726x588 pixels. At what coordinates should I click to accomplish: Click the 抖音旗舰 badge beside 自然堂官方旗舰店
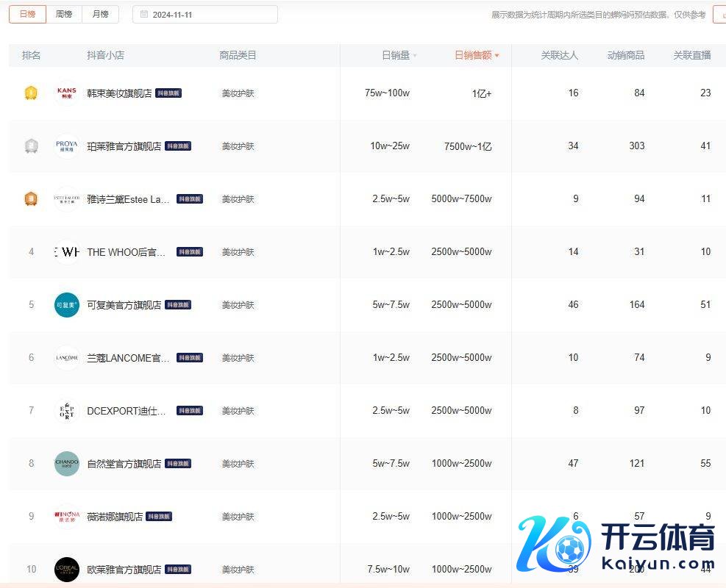tap(178, 464)
